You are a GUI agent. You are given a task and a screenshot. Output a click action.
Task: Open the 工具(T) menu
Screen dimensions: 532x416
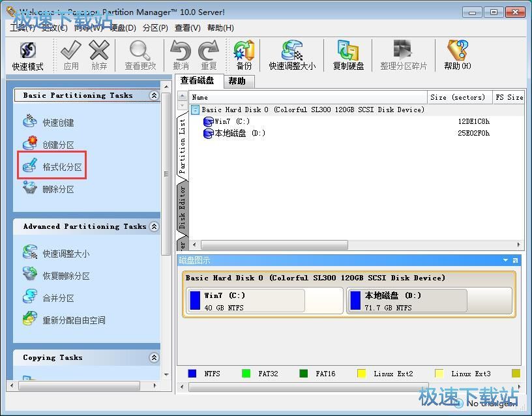[22, 28]
